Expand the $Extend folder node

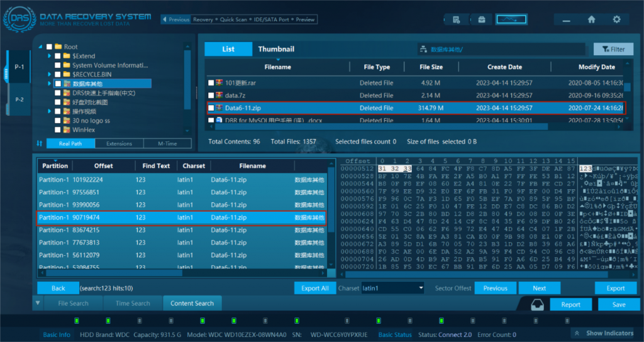pos(50,56)
